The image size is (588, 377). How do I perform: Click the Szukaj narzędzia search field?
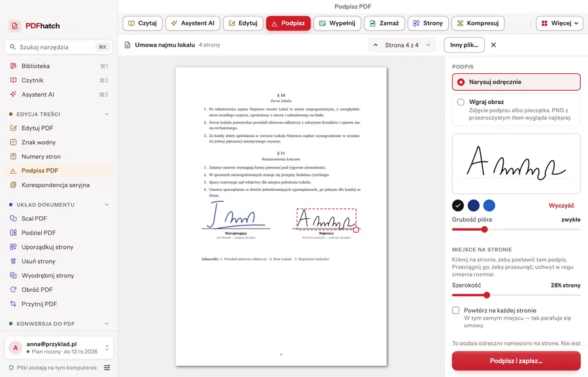59,47
